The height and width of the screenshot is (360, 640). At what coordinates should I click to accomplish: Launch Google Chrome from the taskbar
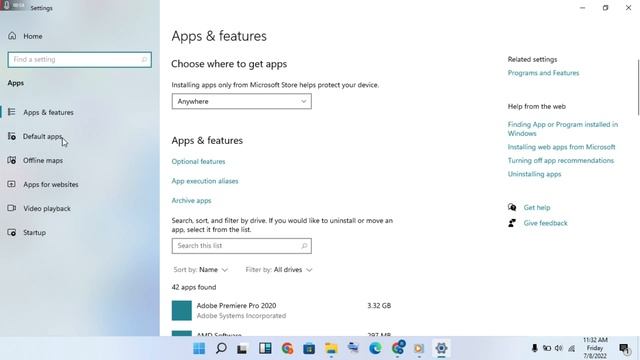[x=287, y=349]
